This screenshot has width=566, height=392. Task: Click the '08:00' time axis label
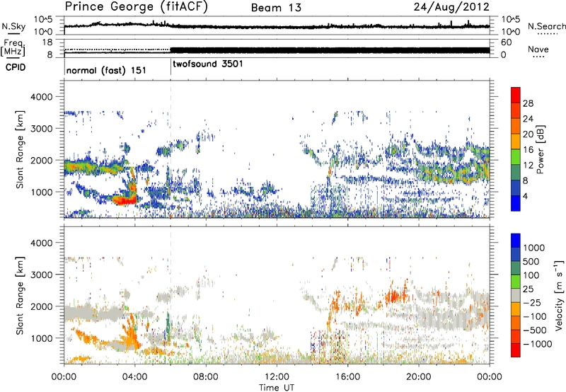coord(205,377)
